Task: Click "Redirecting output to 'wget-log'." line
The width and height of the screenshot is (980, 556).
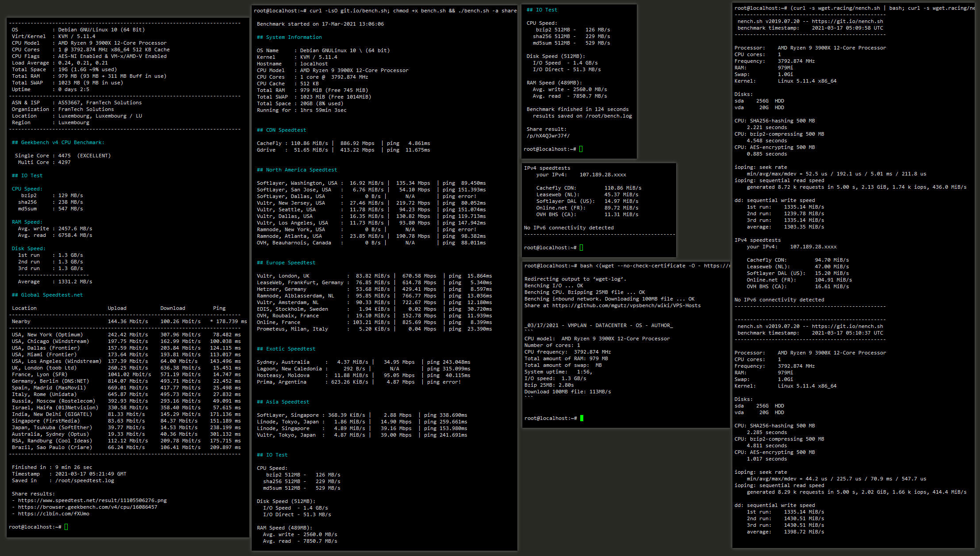Action: 575,279
